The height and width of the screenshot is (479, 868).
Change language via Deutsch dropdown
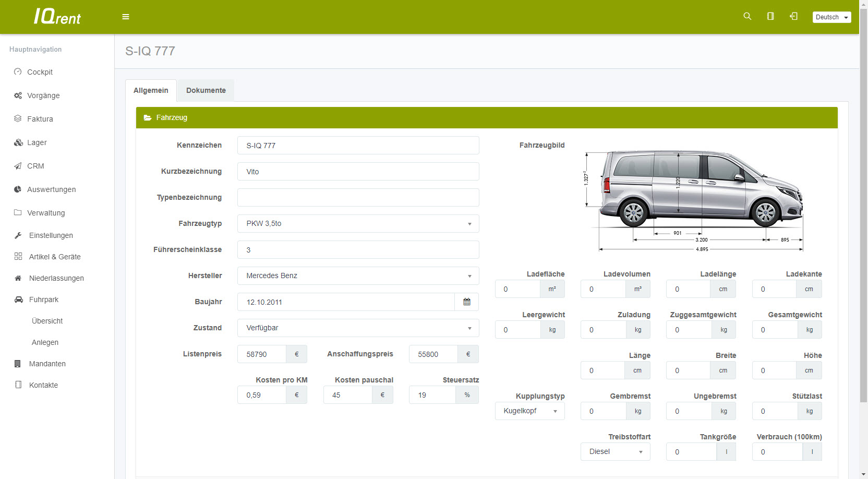[831, 17]
